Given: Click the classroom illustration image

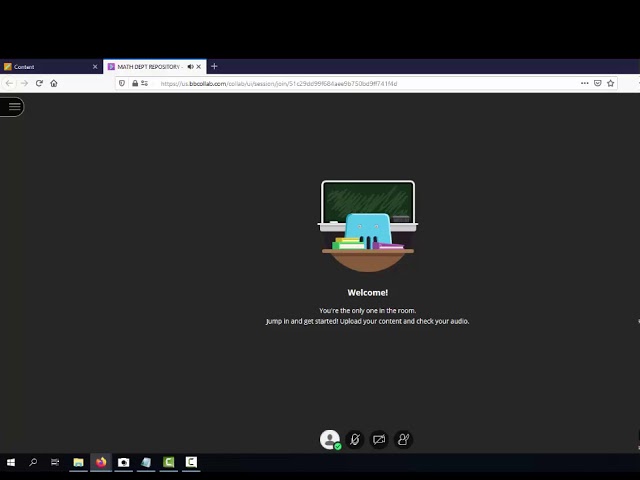Looking at the screenshot, I should coord(368,226).
